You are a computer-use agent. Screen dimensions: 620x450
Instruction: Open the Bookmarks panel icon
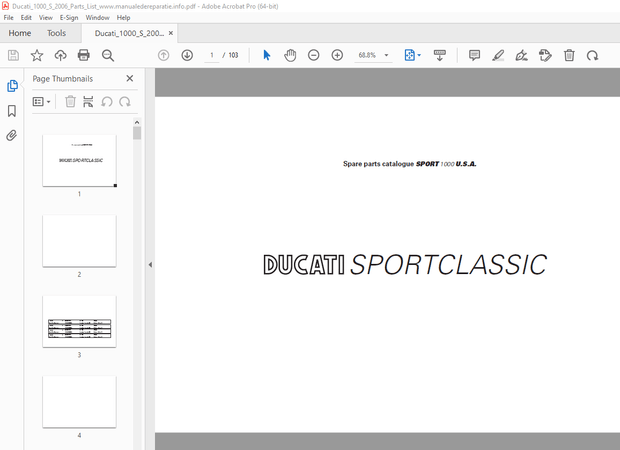(12, 111)
